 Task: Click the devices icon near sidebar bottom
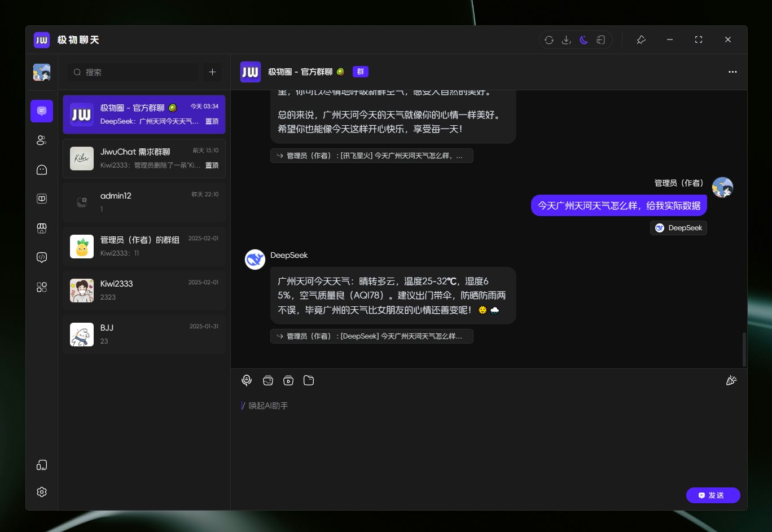coord(42,465)
